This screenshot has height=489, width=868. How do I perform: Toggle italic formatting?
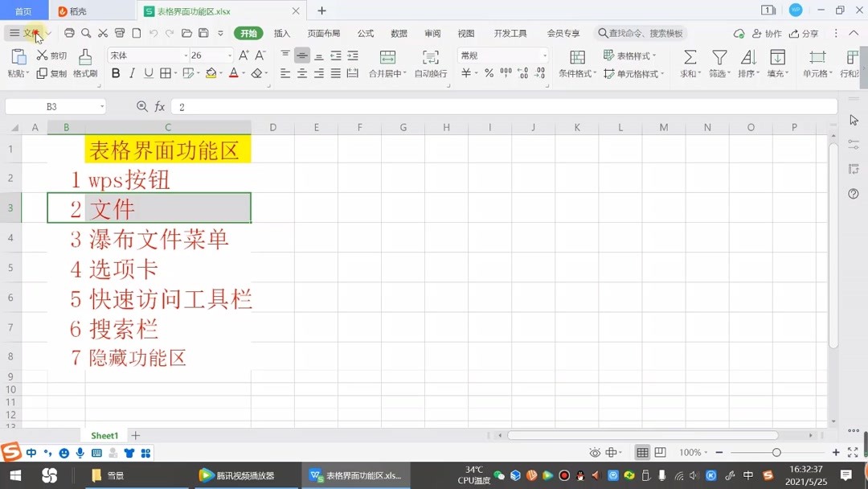133,72
